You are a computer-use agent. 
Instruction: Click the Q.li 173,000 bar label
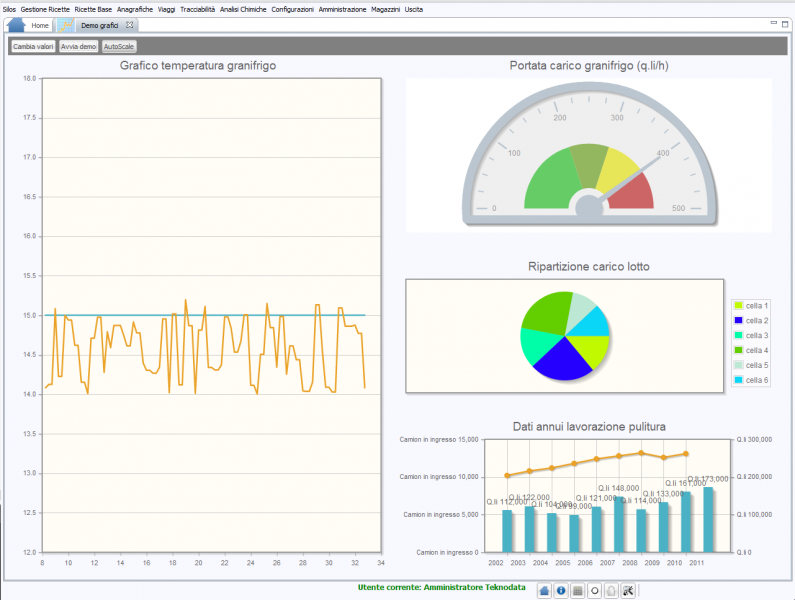pyautogui.click(x=708, y=479)
